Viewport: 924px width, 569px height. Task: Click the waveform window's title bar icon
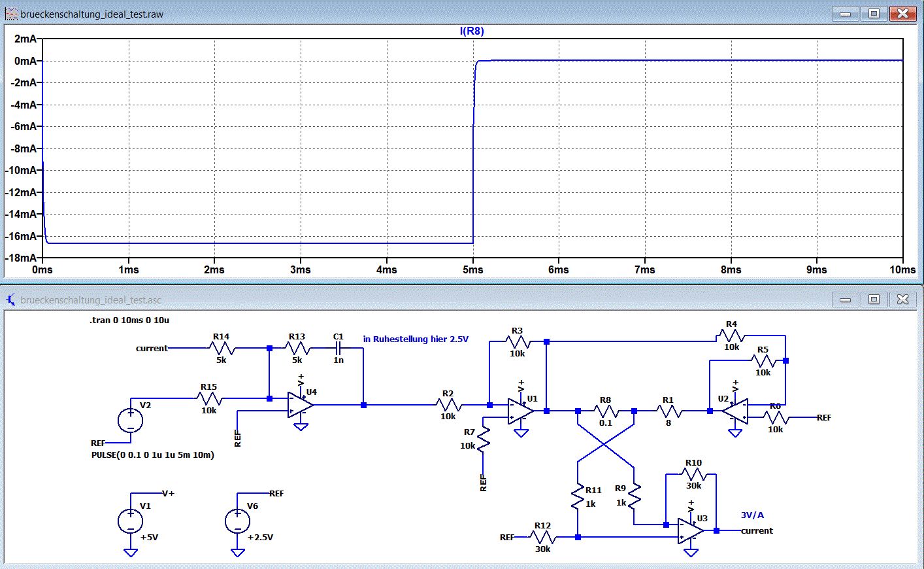(11, 14)
